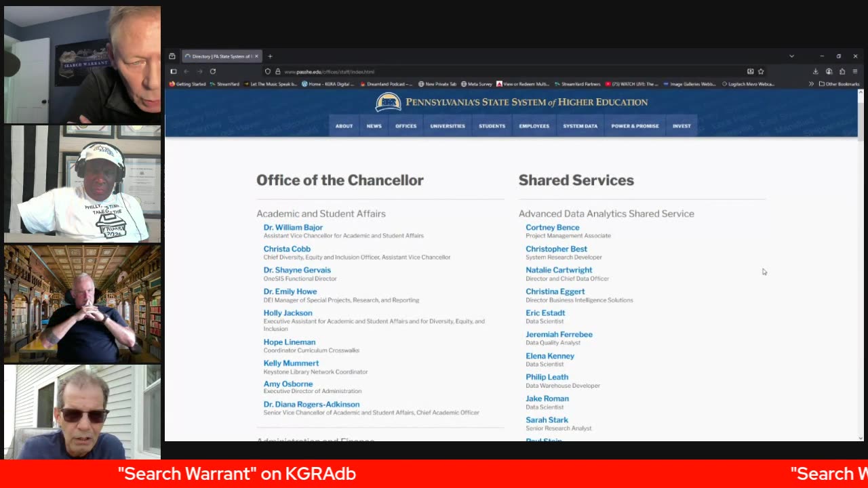Viewport: 868px width, 488px height.
Task: Open the SYSTEM DATA navigation menu
Action: [580, 126]
